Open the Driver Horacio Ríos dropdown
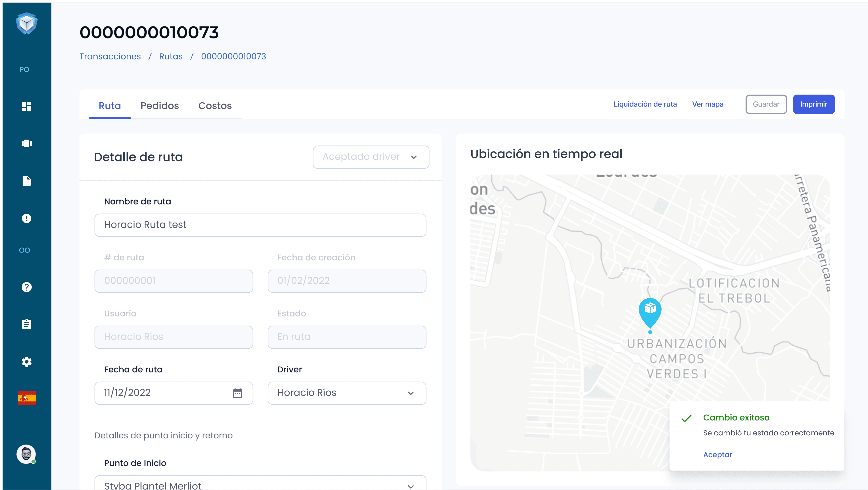Viewport: 868px width, 490px height. point(347,393)
